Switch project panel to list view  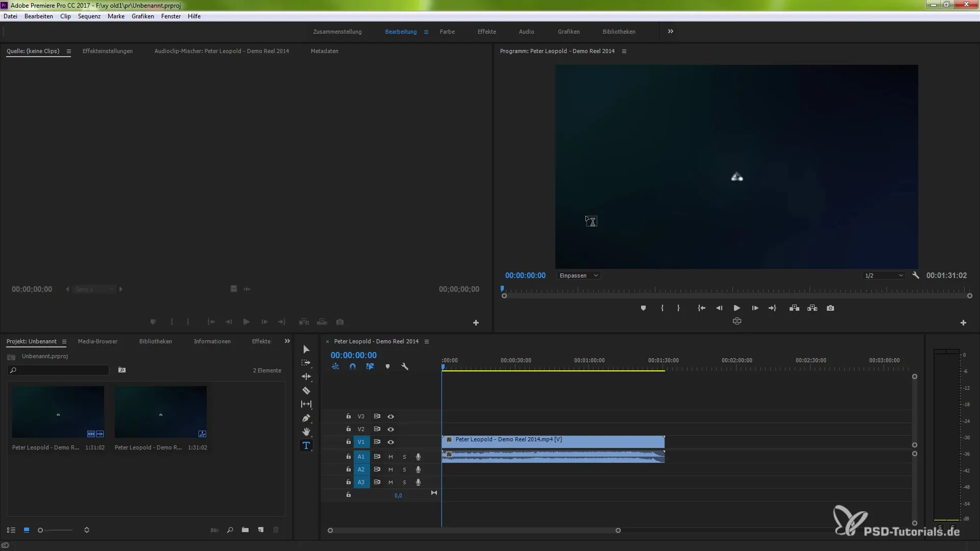point(11,530)
